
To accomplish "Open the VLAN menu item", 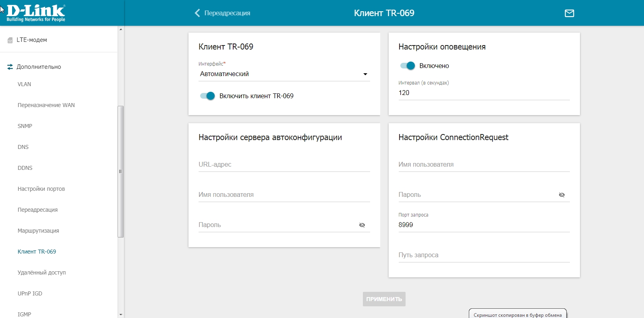I will tap(24, 84).
